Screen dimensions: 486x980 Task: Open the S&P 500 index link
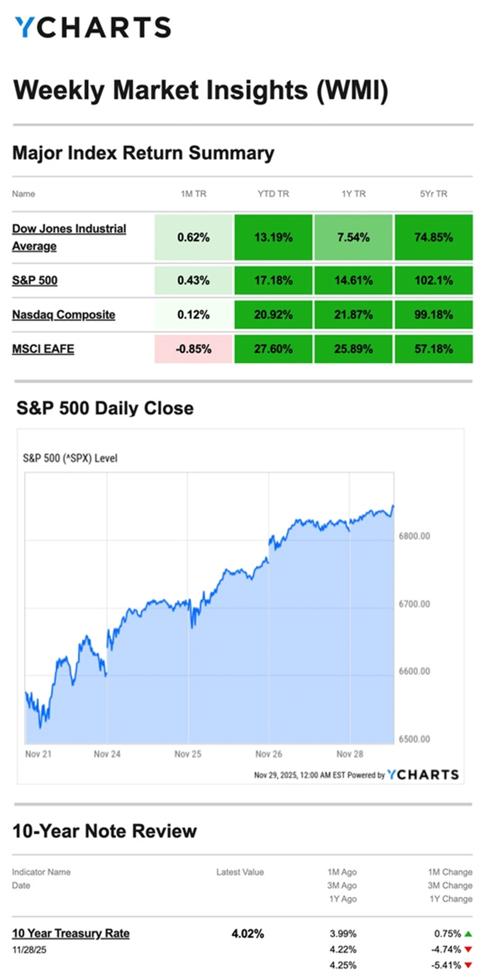(x=35, y=280)
